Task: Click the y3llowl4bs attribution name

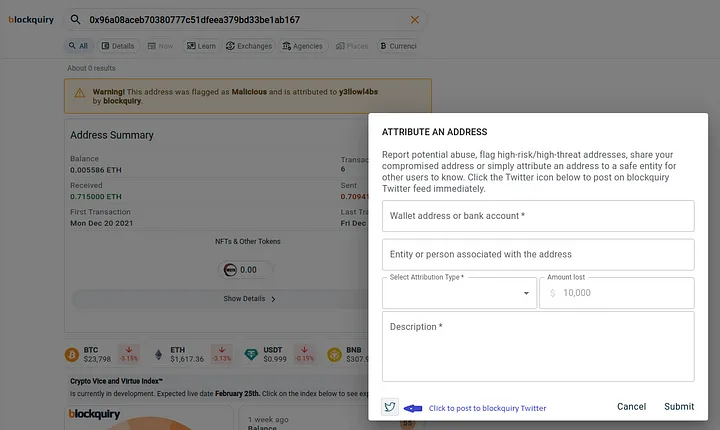Action: coord(358,92)
